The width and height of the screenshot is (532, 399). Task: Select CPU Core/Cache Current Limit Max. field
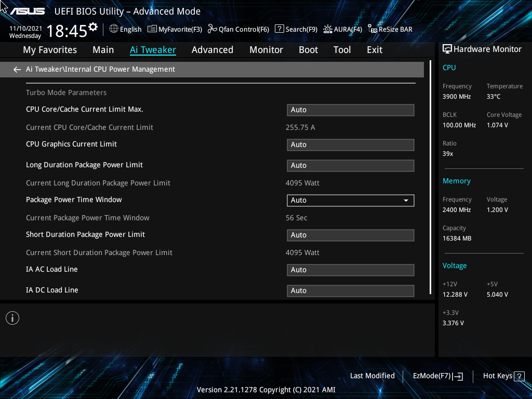point(351,110)
